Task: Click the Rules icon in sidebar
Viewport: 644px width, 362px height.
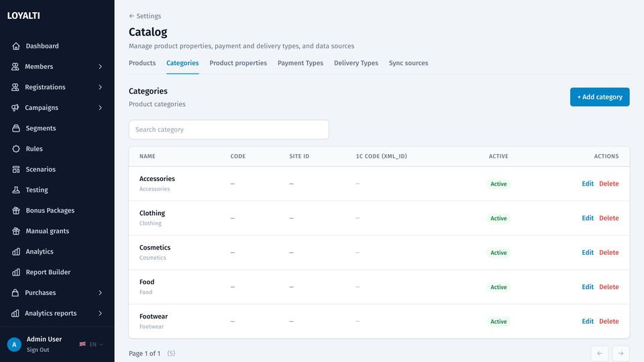Action: point(16,149)
